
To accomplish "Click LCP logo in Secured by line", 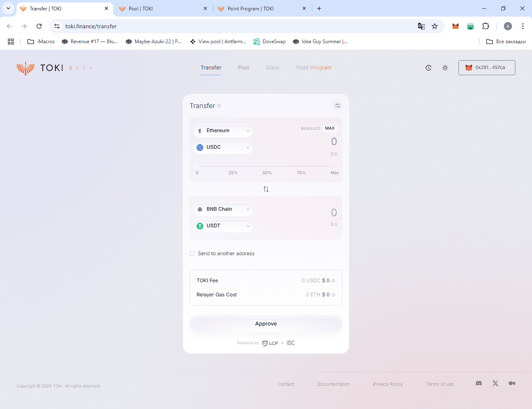I will (x=270, y=343).
